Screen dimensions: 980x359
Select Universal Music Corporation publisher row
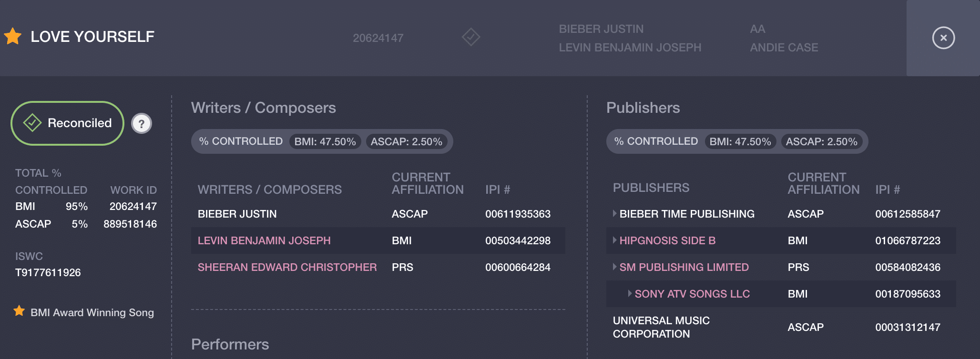click(781, 327)
